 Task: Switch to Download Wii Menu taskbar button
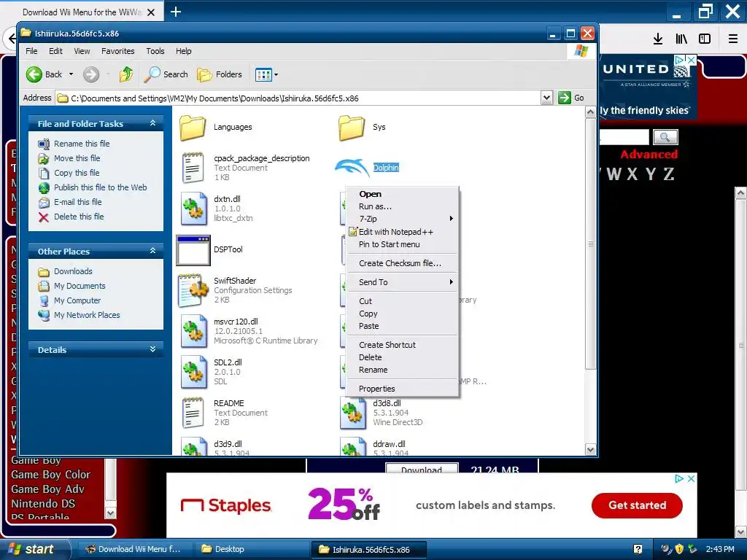tap(133, 549)
